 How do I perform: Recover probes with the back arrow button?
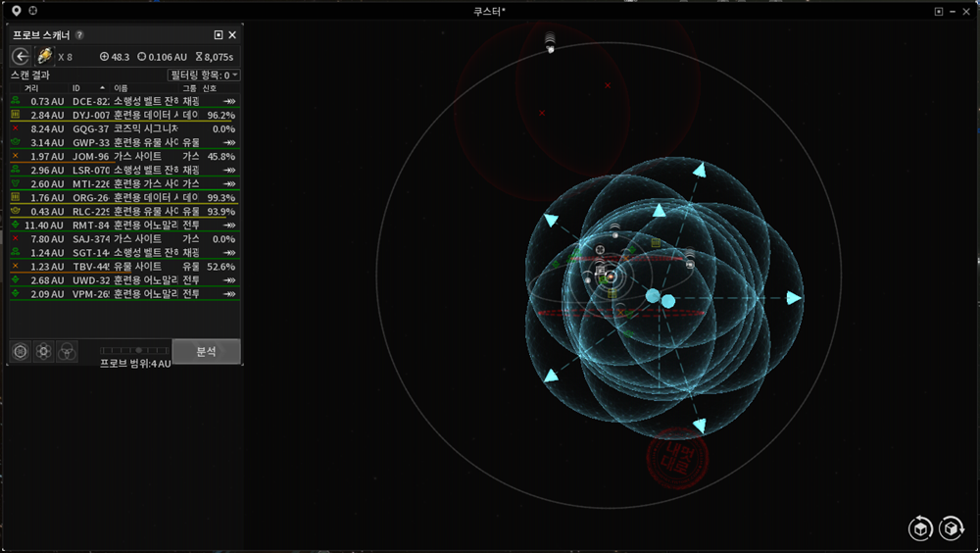point(21,56)
